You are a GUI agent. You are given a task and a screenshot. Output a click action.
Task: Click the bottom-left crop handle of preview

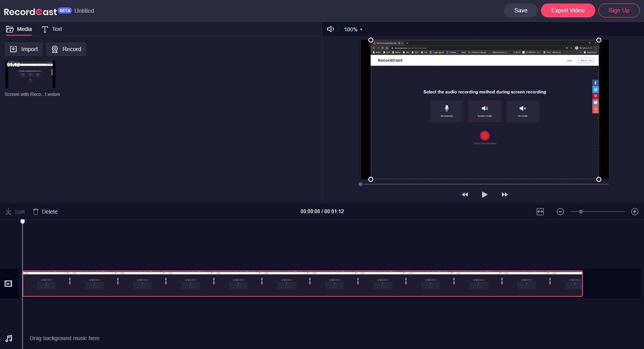coord(371,179)
